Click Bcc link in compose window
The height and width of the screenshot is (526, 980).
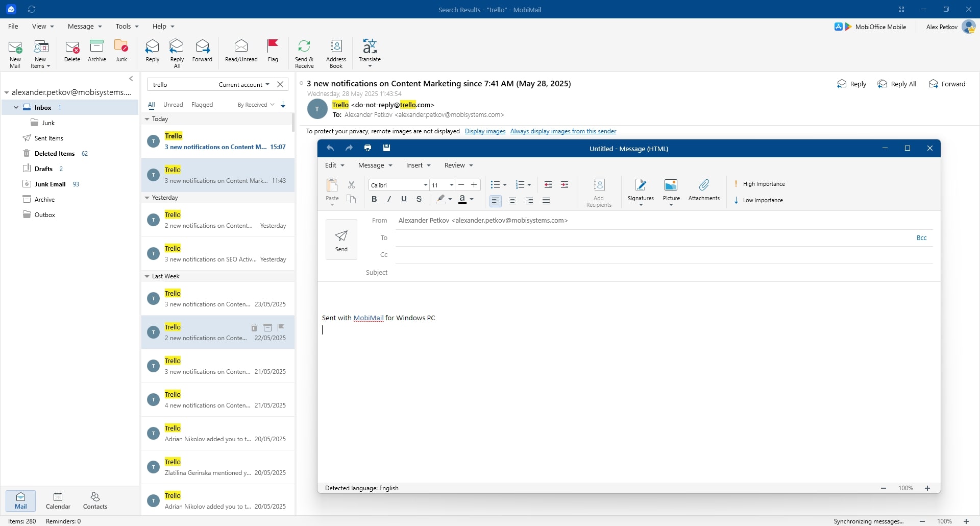point(921,238)
